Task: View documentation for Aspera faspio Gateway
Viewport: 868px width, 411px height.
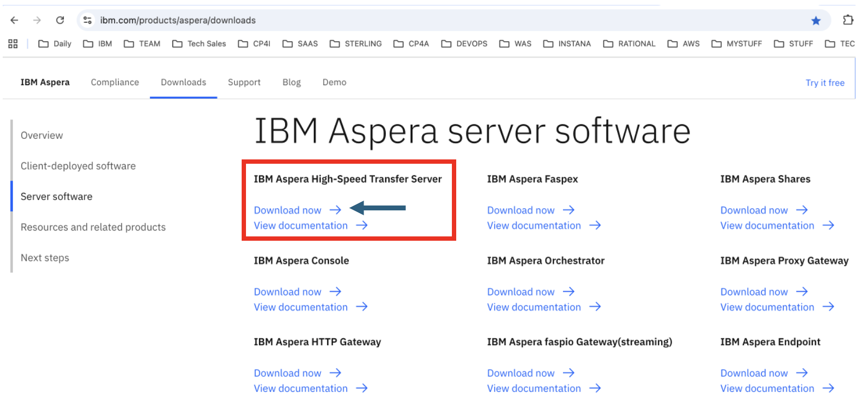Action: coord(544,388)
